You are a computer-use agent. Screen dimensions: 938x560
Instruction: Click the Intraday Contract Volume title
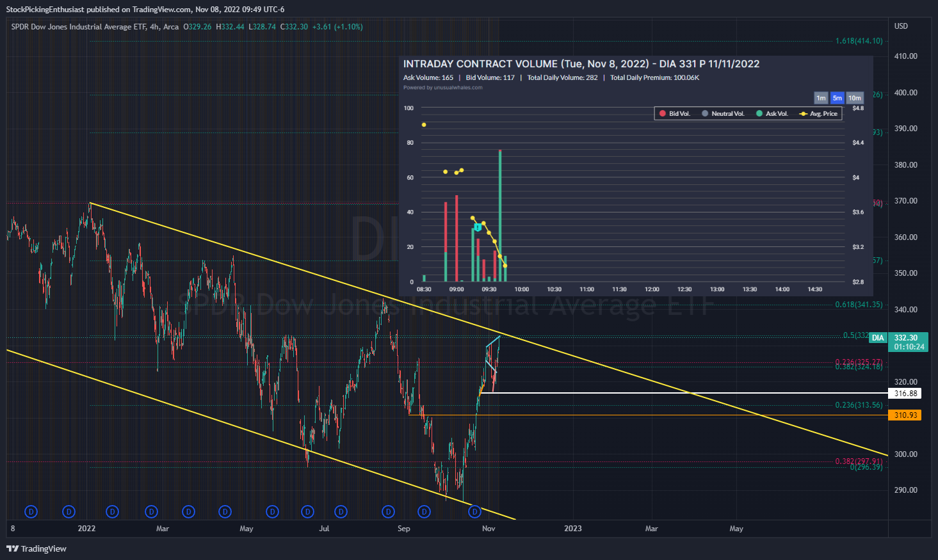point(581,64)
